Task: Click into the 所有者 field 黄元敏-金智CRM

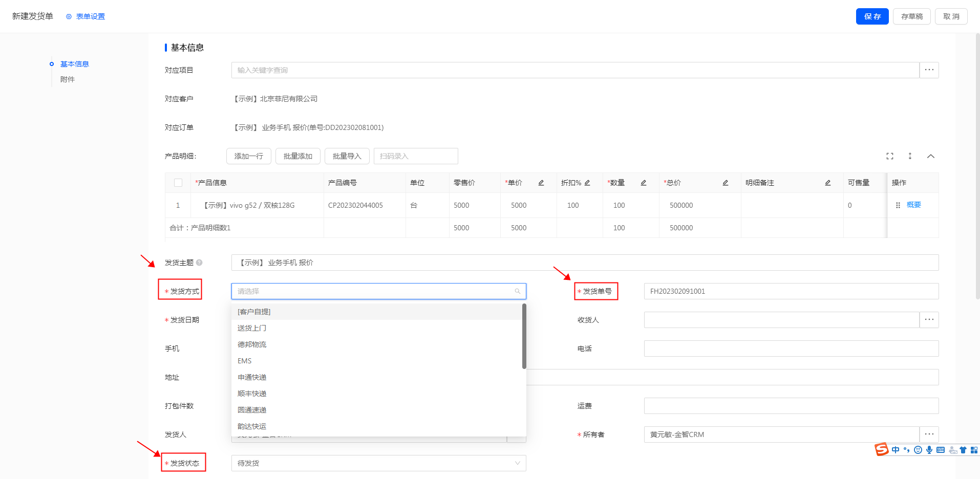Action: [781, 434]
